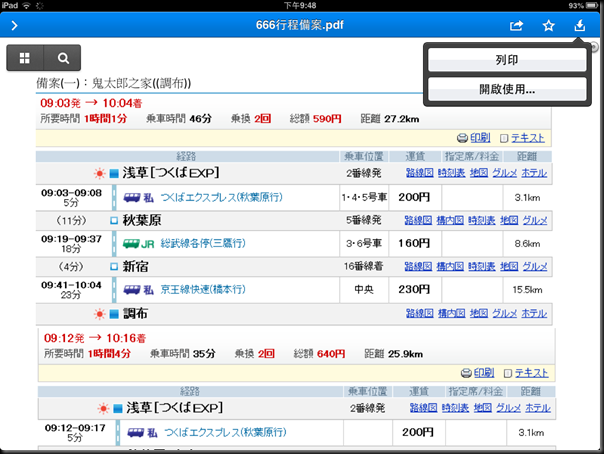Open 地図 link for 新宿 station

pos(509,266)
